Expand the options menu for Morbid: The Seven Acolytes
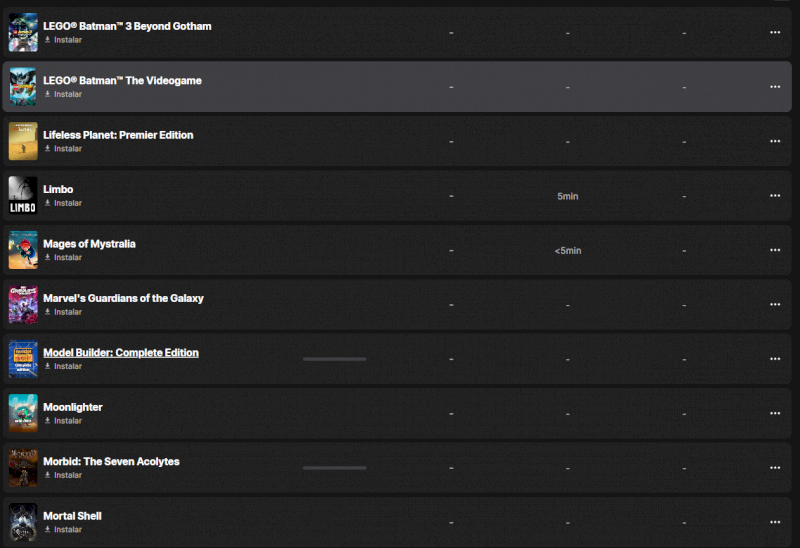 tap(775, 468)
